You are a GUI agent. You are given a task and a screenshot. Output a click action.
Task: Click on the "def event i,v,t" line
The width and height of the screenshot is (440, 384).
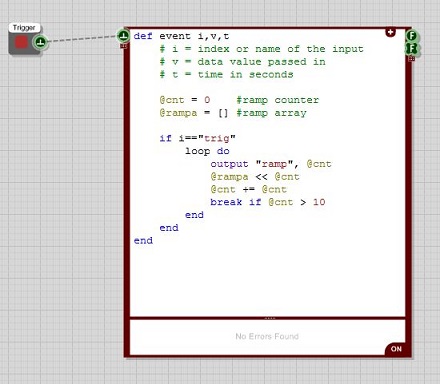[181, 36]
